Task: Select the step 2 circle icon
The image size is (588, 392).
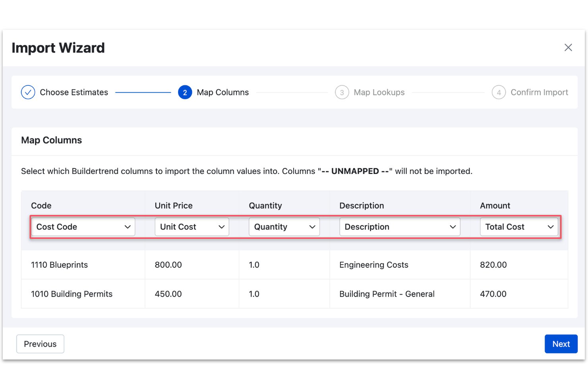Action: pyautogui.click(x=185, y=92)
